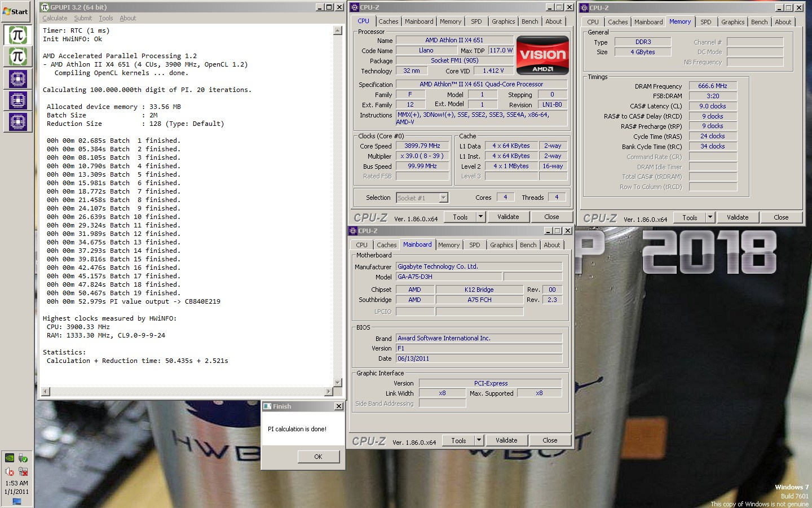Screen dimensions: 812x508
Task: Select the highlighted GPUPI taskbar button
Action: pyautogui.click(x=17, y=35)
